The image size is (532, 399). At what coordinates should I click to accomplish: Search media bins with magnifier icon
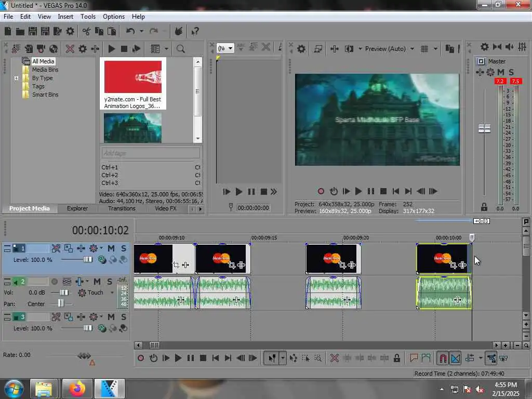(180, 49)
